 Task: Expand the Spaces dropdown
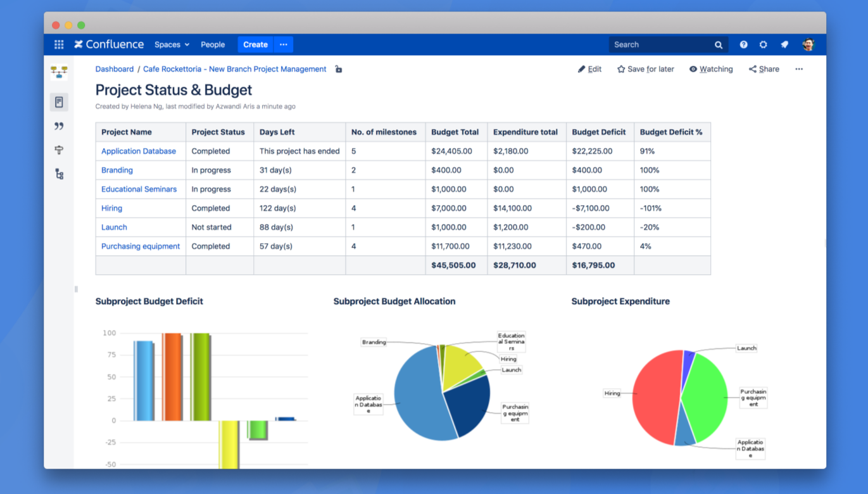[x=172, y=44]
